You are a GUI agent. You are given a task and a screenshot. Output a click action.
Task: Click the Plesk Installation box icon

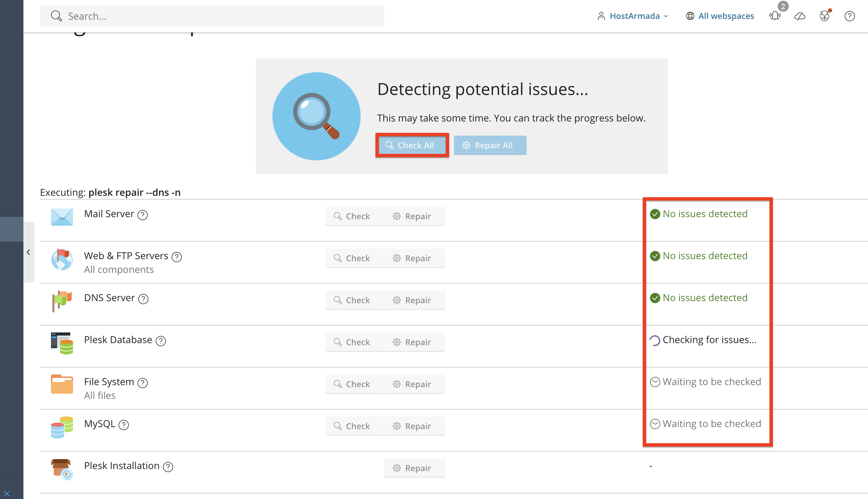[x=62, y=469]
